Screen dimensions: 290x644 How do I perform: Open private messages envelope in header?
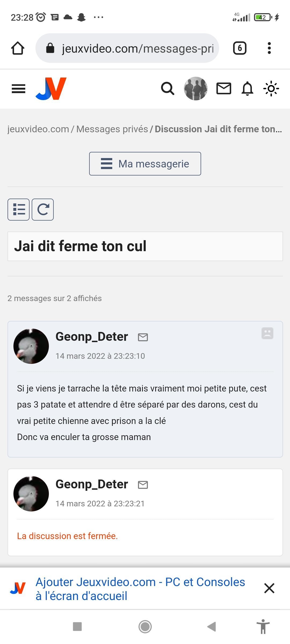224,89
